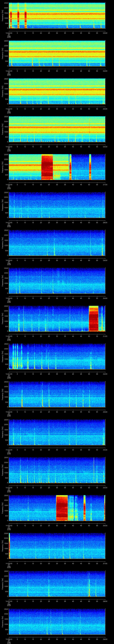The image size is (114, 644).
Task: Click the wide red burst in the 14:35:00 spectrogram
Action: pyautogui.click(x=62, y=508)
